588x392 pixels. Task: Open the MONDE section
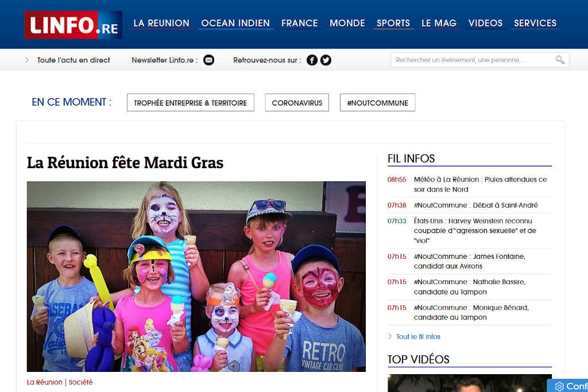pos(347,23)
